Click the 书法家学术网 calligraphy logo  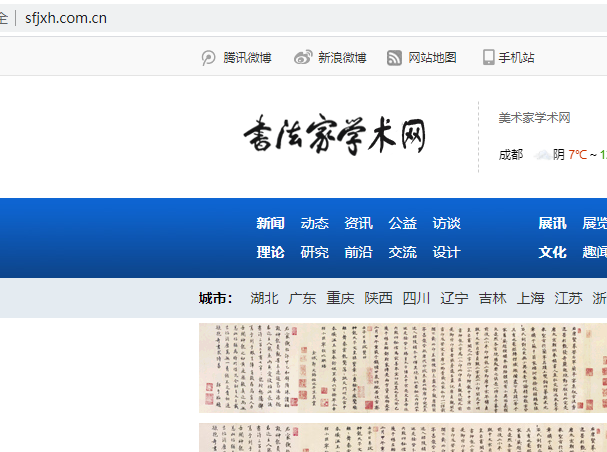coord(334,137)
